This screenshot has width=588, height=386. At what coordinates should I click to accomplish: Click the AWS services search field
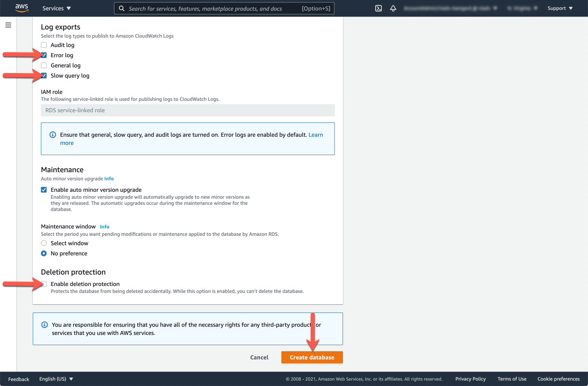point(212,8)
